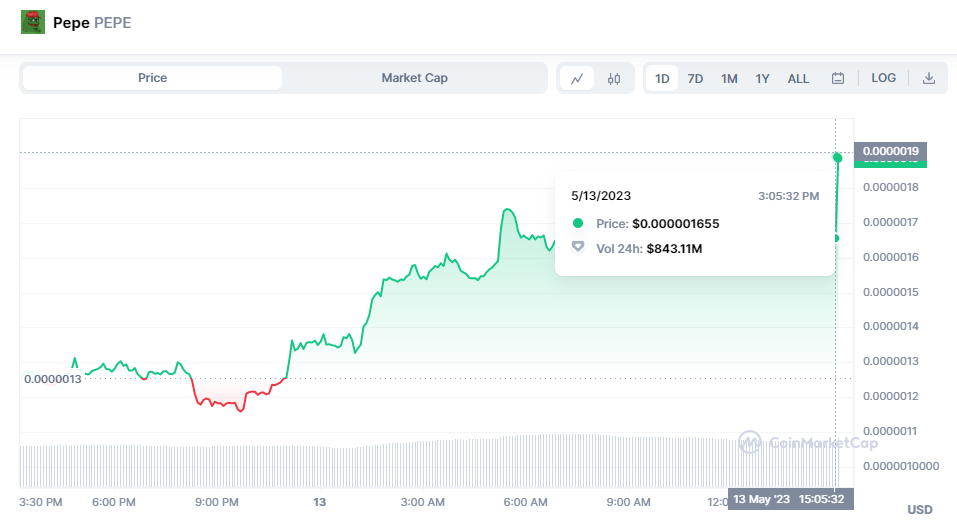The image size is (957, 527).
Task: Click the volume icon in tooltip
Action: pyautogui.click(x=577, y=247)
